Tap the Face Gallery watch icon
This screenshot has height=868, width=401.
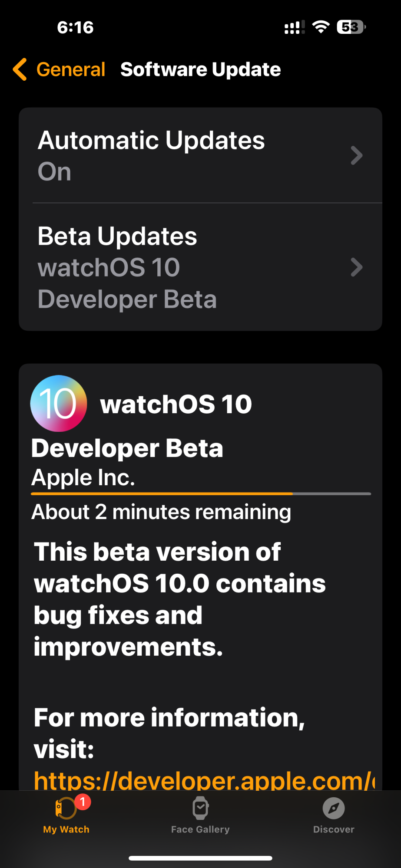pos(200,808)
